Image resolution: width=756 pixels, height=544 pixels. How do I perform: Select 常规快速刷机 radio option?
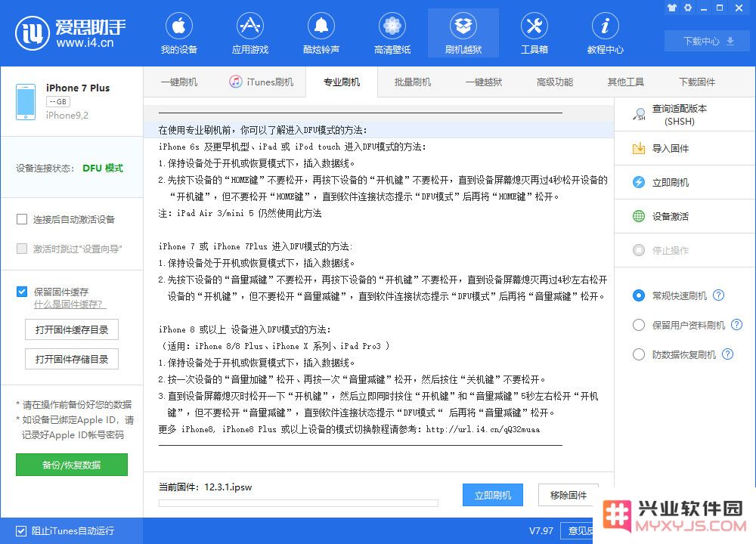pos(639,295)
